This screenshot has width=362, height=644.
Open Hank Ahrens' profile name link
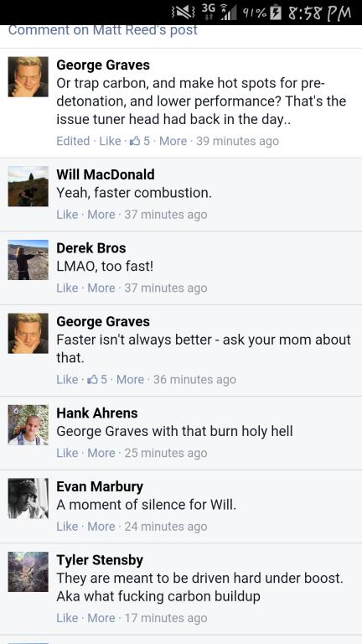[97, 413]
